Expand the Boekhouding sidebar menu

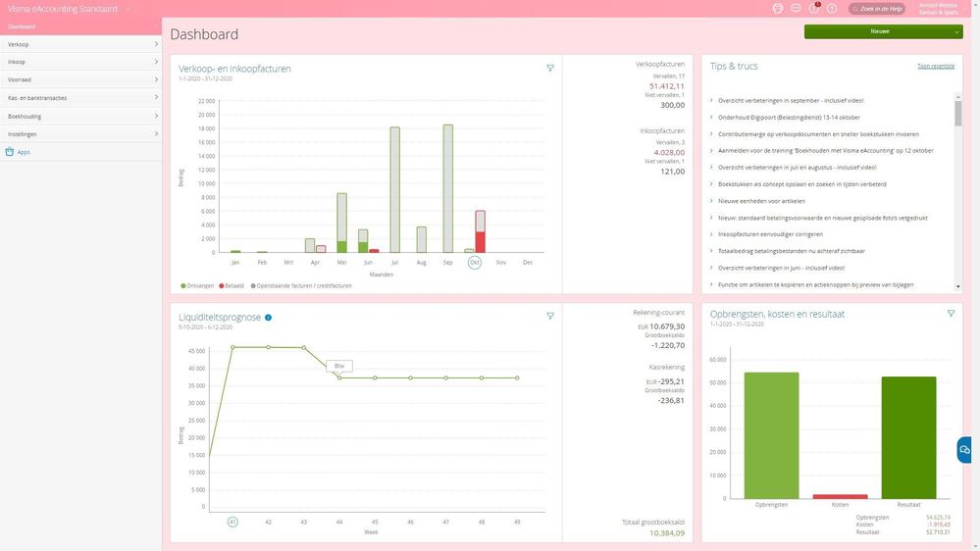(x=80, y=117)
